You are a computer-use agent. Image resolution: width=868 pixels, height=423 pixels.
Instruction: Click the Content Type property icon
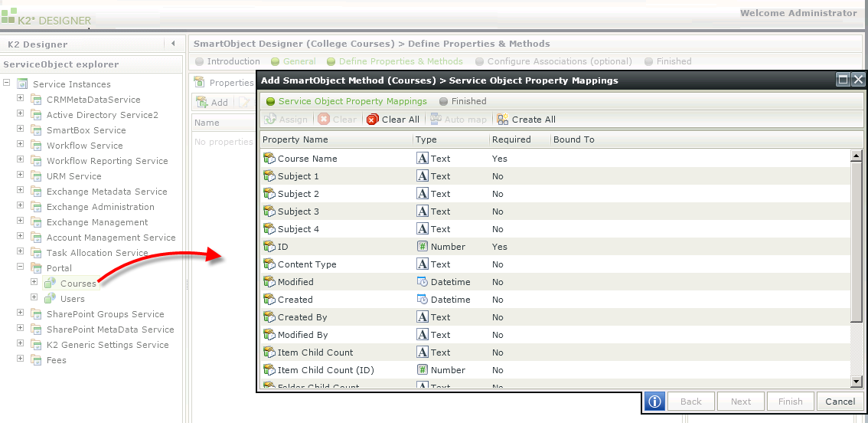pyautogui.click(x=269, y=264)
